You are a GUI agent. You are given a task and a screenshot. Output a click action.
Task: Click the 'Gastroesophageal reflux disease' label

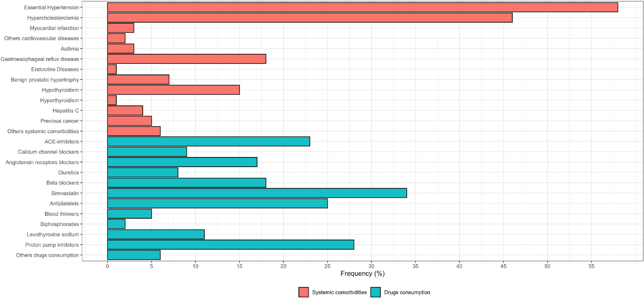coord(40,59)
